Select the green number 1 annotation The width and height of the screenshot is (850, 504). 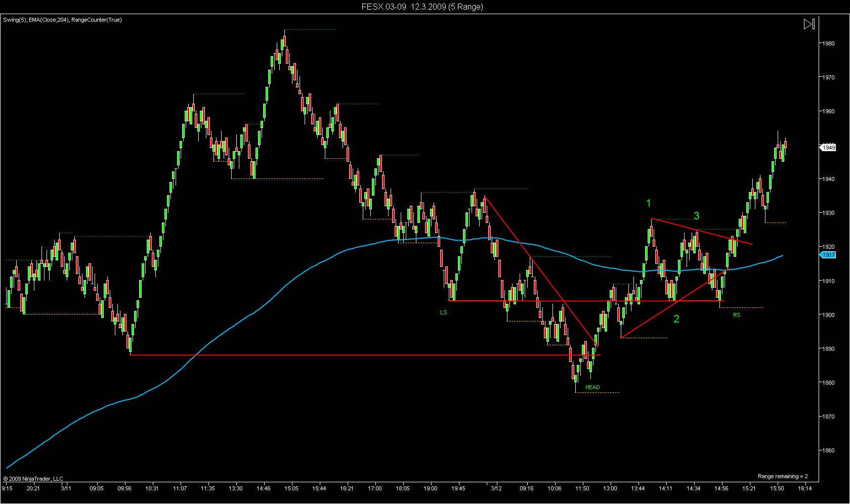pos(649,203)
